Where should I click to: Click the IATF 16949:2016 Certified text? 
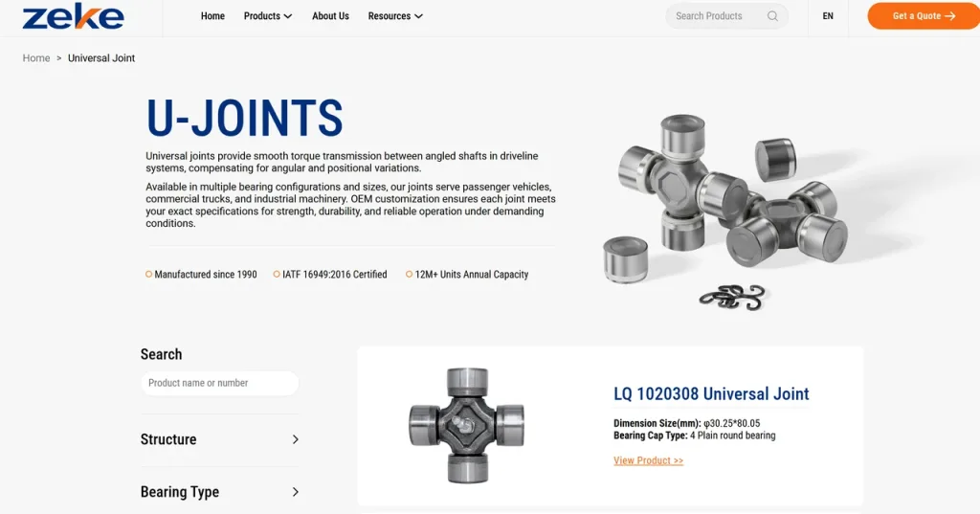(x=334, y=275)
